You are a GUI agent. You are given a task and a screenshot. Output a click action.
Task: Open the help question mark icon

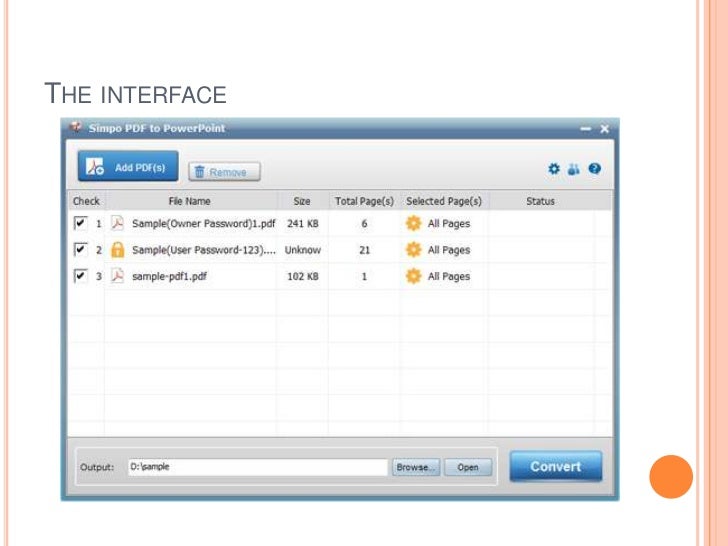(x=594, y=169)
